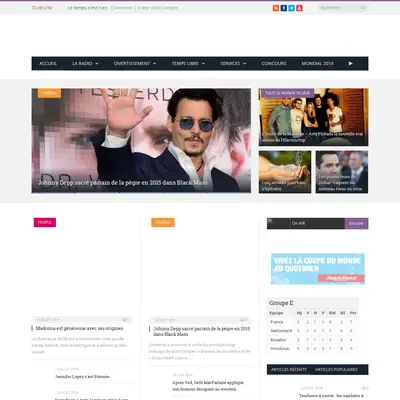Click the France row in Groupe E table

coord(313,322)
